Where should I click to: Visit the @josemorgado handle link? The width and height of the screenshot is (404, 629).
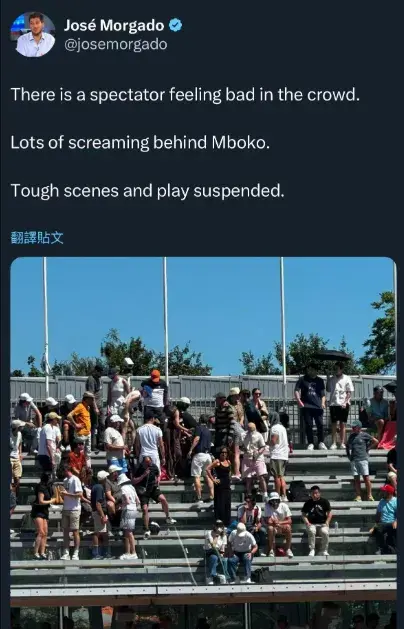(116, 44)
